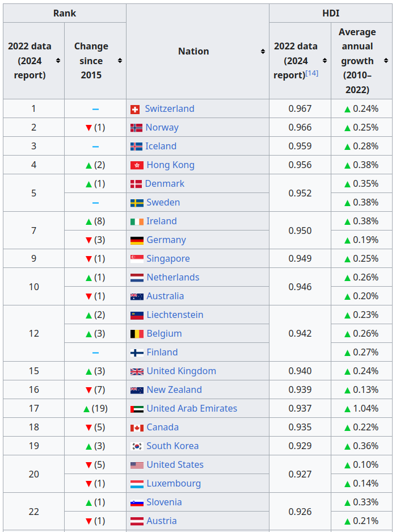
Task: Click the Slovenia link
Action: (x=164, y=502)
